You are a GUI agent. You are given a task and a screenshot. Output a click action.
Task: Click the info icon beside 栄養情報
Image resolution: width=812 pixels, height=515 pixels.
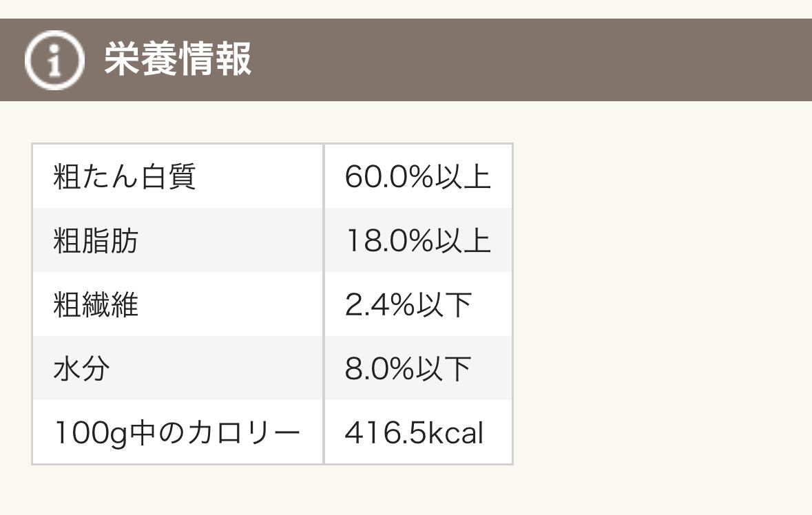[x=54, y=60]
